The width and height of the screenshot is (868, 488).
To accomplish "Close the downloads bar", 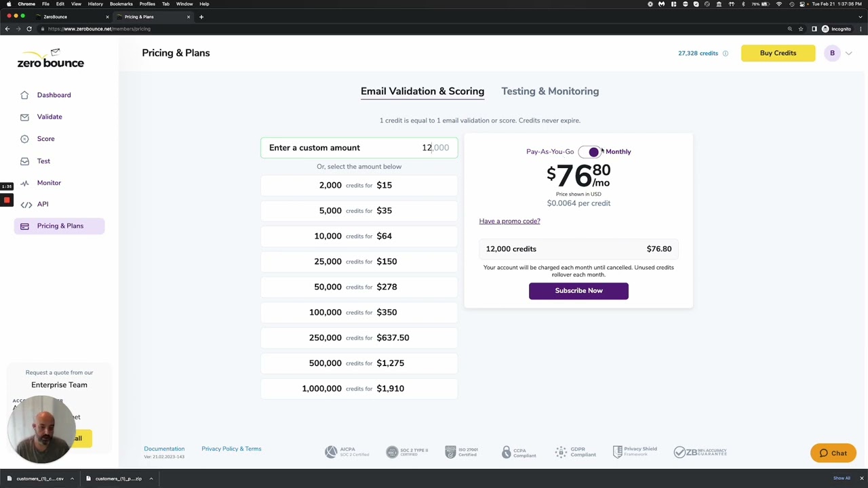I will [861, 479].
